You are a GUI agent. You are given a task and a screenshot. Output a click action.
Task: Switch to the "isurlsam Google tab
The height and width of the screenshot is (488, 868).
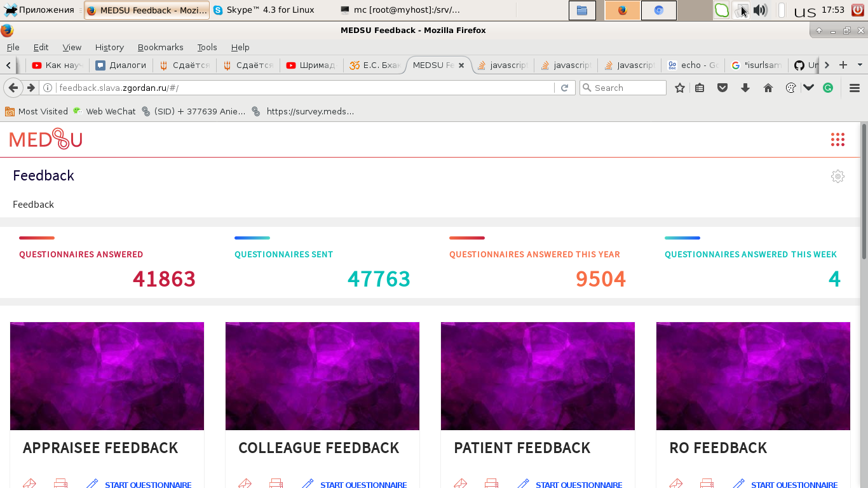pos(756,65)
